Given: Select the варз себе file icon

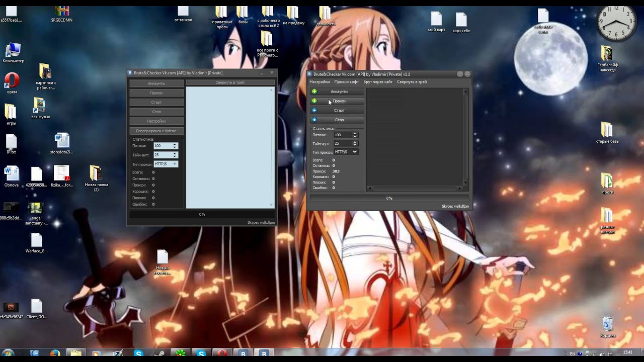Looking at the screenshot, I should point(461,23).
